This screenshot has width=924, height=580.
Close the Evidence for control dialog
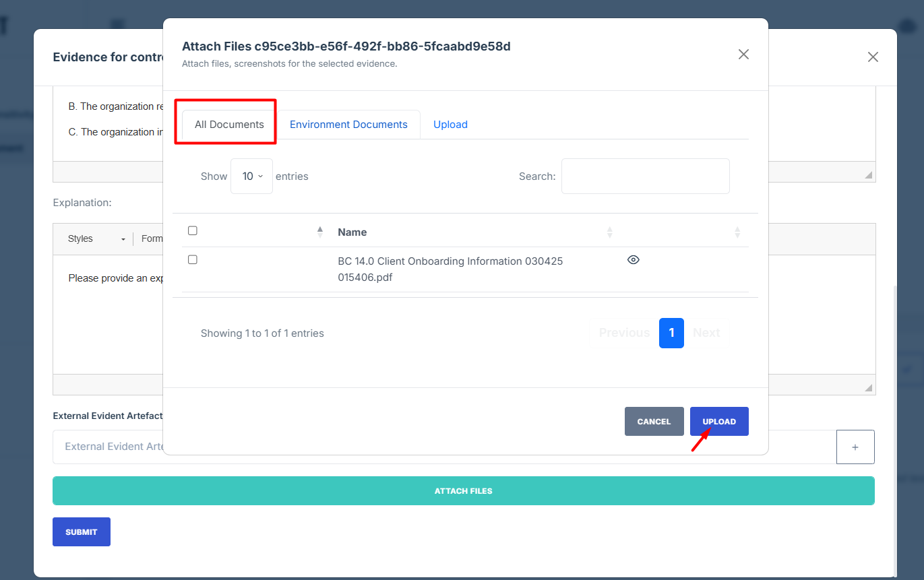(x=873, y=57)
